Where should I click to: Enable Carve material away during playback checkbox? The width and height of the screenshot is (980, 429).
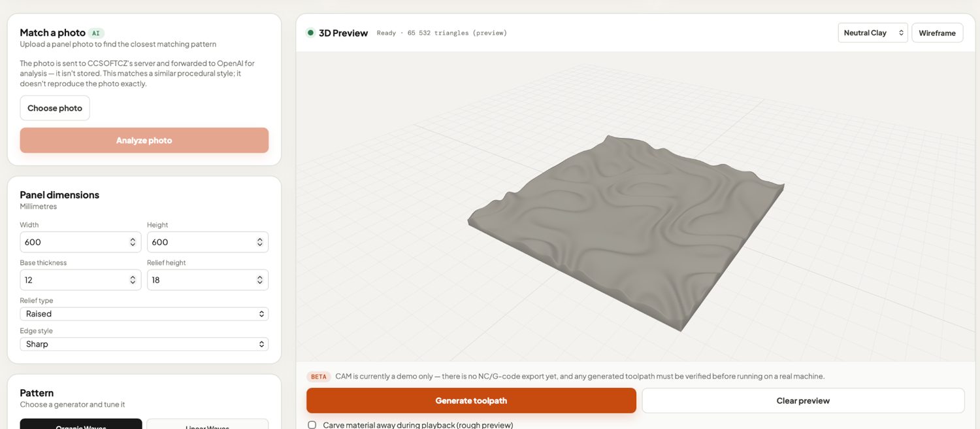tap(312, 425)
